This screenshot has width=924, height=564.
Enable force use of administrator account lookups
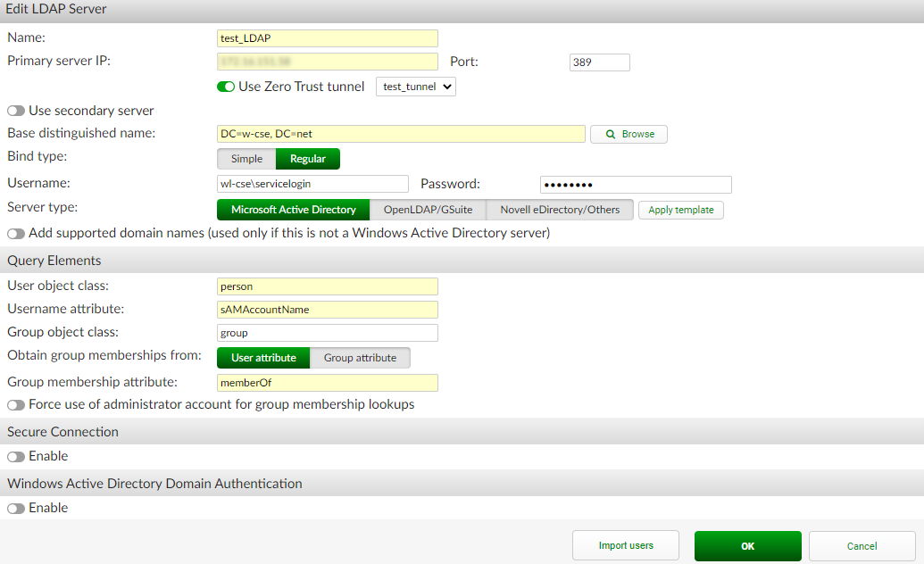(x=15, y=404)
